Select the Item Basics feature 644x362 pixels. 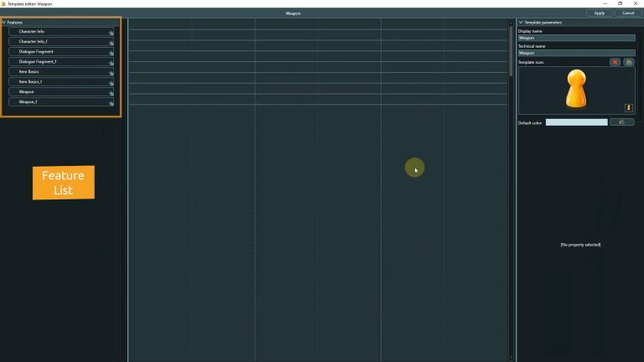coord(61,71)
